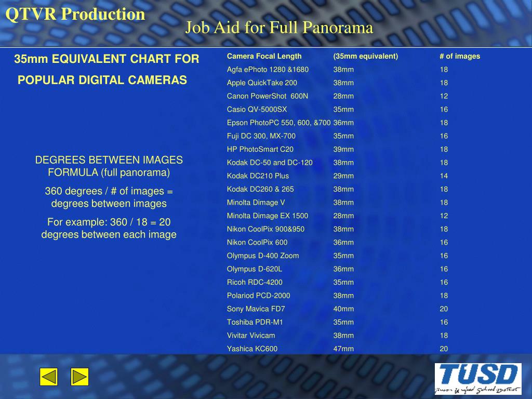Click the (35mm equivalent) column header
The height and width of the screenshot is (399, 532).
pyautogui.click(x=365, y=56)
